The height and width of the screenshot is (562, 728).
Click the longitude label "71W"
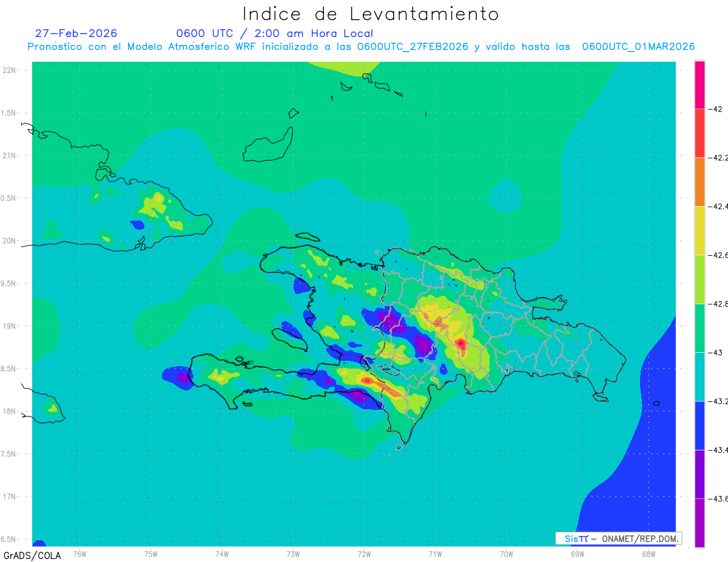[x=435, y=554]
